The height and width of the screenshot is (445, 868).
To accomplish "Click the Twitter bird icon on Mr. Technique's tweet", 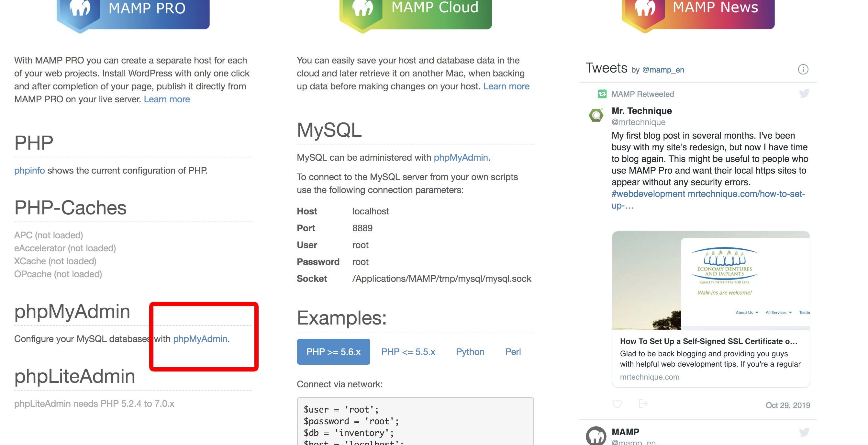I will coord(804,94).
